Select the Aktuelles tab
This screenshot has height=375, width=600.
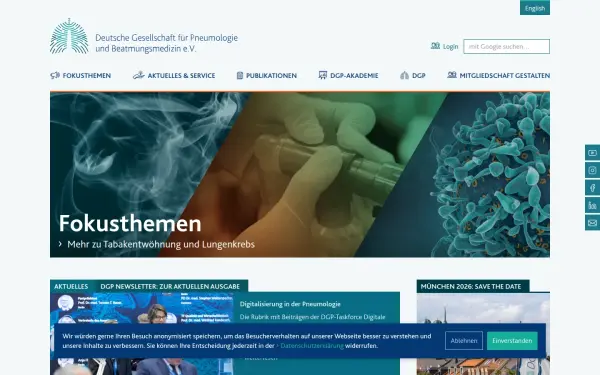pyautogui.click(x=71, y=286)
